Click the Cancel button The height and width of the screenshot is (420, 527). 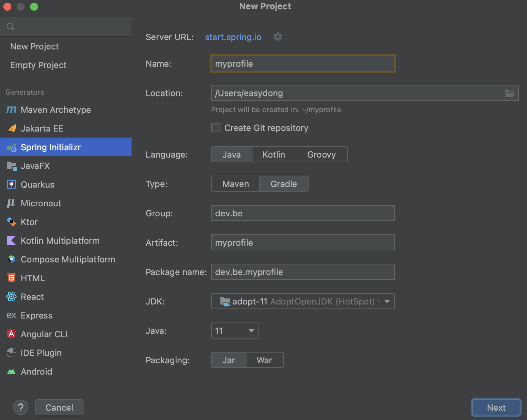pos(59,407)
